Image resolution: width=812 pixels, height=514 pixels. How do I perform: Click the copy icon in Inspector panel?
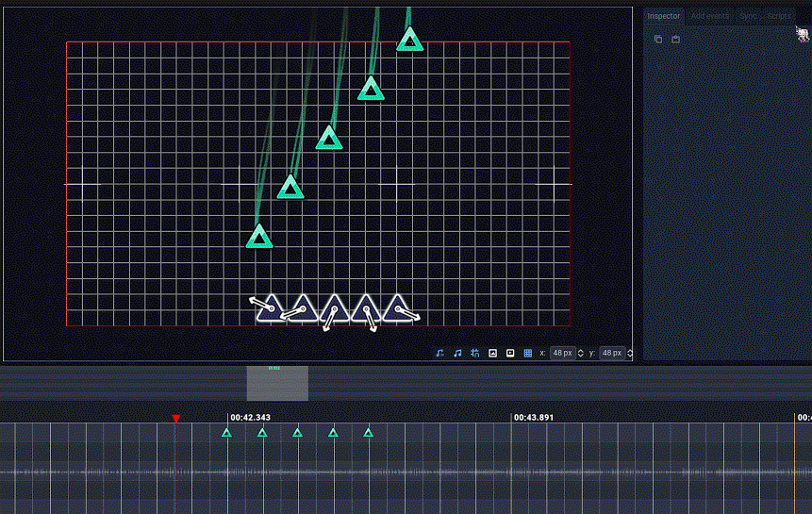658,39
